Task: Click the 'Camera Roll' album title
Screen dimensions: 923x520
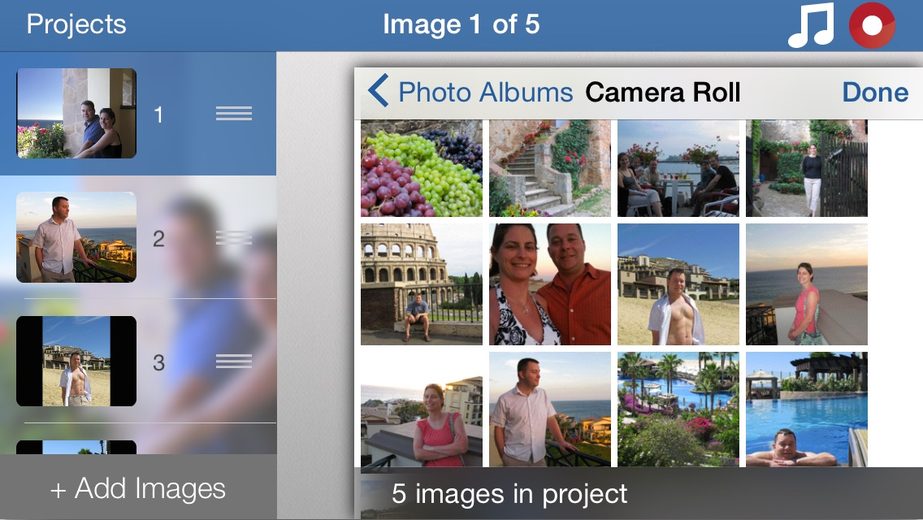Action: [x=663, y=92]
